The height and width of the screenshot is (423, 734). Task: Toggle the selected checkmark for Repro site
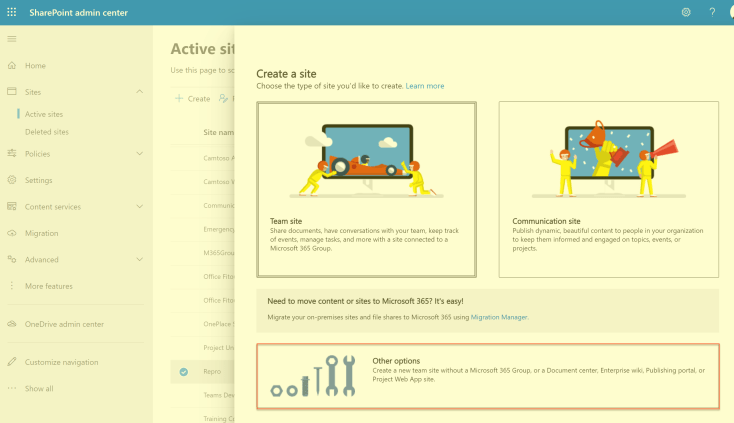183,372
